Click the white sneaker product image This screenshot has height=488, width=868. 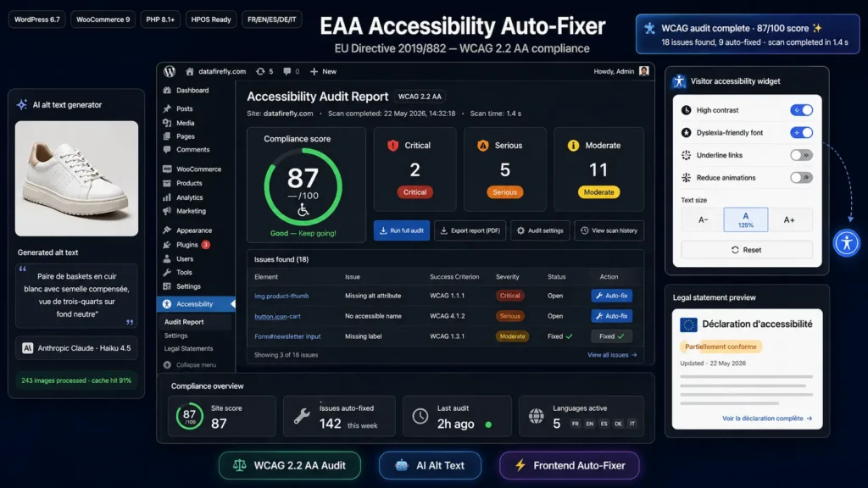pyautogui.click(x=76, y=179)
